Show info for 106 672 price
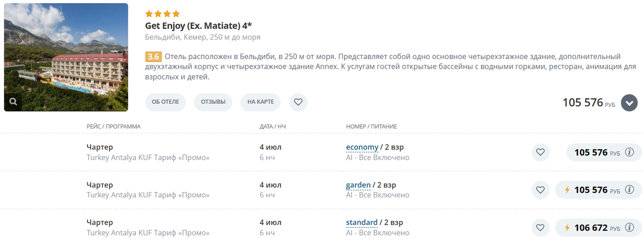The image size is (644, 243). coord(630,227)
